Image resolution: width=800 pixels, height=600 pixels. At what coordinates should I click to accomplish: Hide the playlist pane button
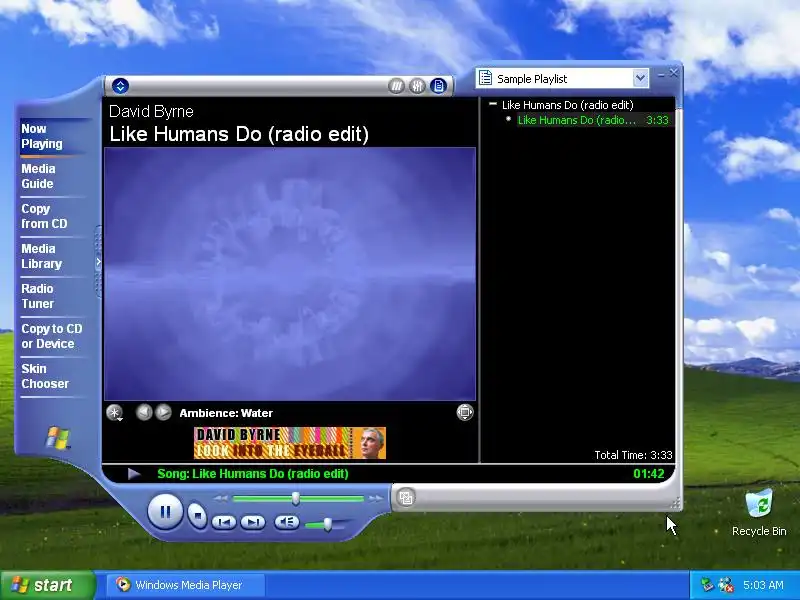click(438, 86)
